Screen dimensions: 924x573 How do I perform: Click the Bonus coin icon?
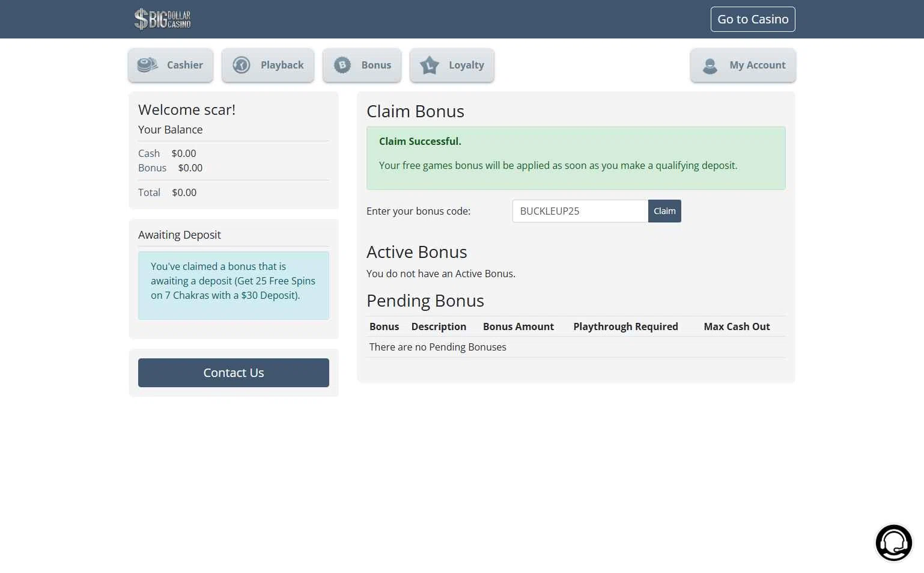(342, 65)
